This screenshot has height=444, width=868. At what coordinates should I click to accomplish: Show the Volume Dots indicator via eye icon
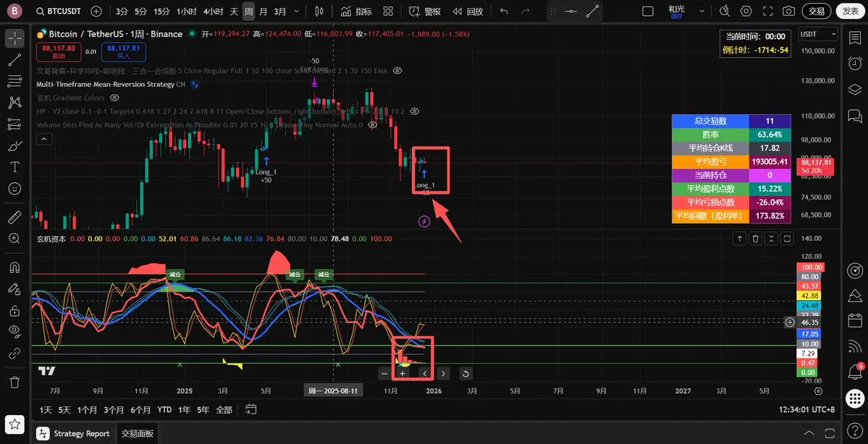point(373,124)
